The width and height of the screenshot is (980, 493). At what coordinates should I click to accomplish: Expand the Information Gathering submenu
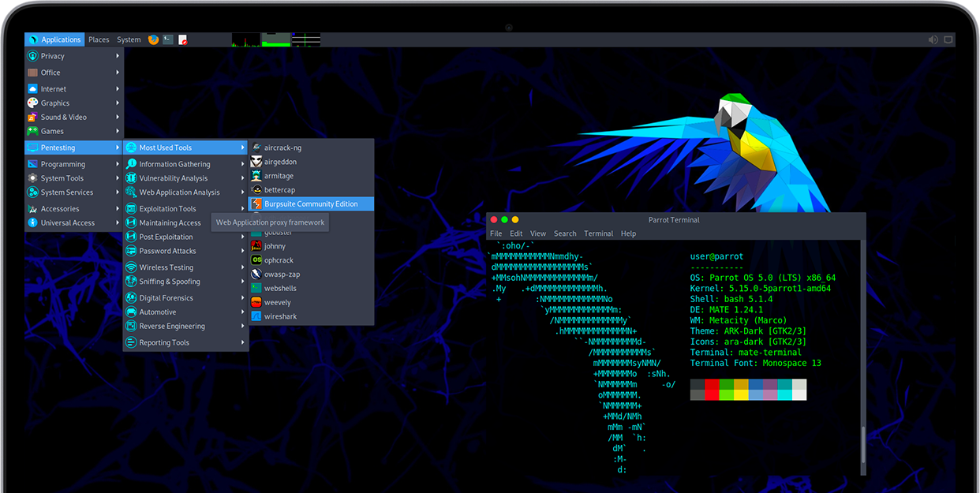pyautogui.click(x=186, y=164)
